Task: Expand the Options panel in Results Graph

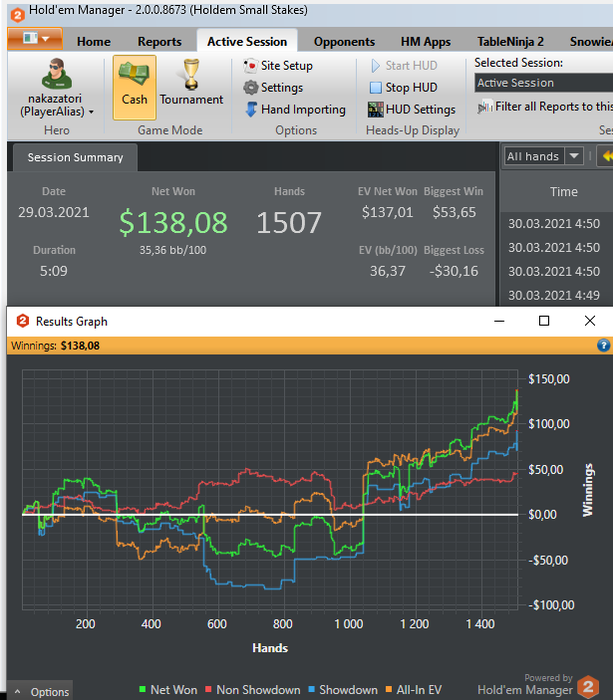Action: pos(40,692)
